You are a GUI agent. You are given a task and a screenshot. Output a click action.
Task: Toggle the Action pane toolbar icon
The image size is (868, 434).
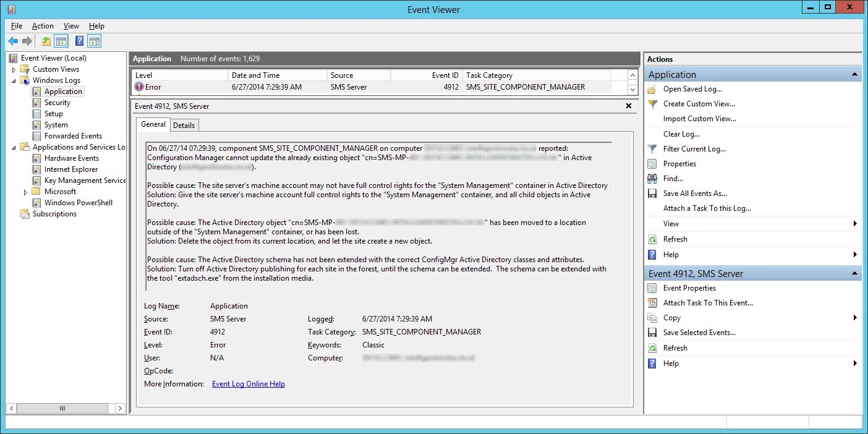(x=94, y=41)
